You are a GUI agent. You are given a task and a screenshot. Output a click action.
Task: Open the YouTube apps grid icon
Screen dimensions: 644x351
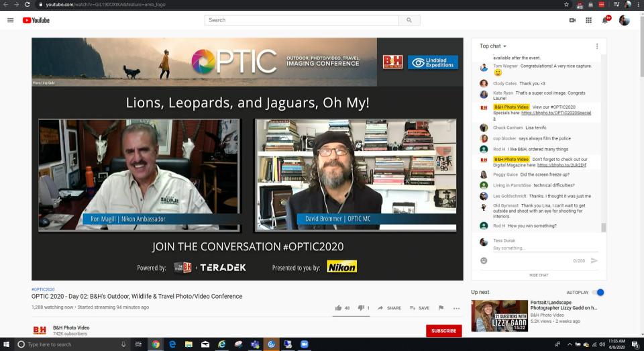[x=588, y=20]
